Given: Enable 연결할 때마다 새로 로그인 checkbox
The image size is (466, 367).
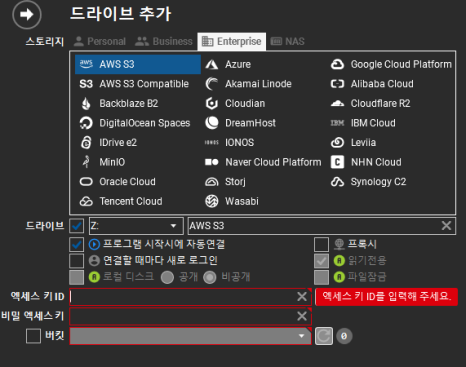Looking at the screenshot, I should pos(77,261).
